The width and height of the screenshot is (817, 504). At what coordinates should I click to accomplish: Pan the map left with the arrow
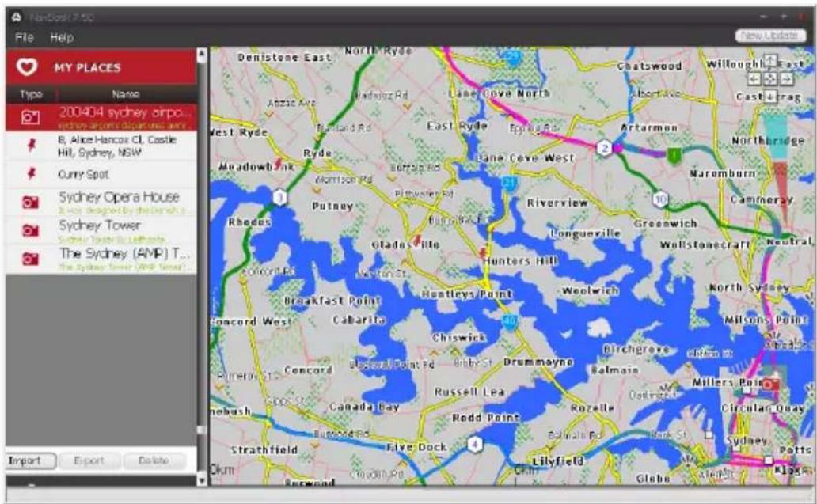coord(754,78)
